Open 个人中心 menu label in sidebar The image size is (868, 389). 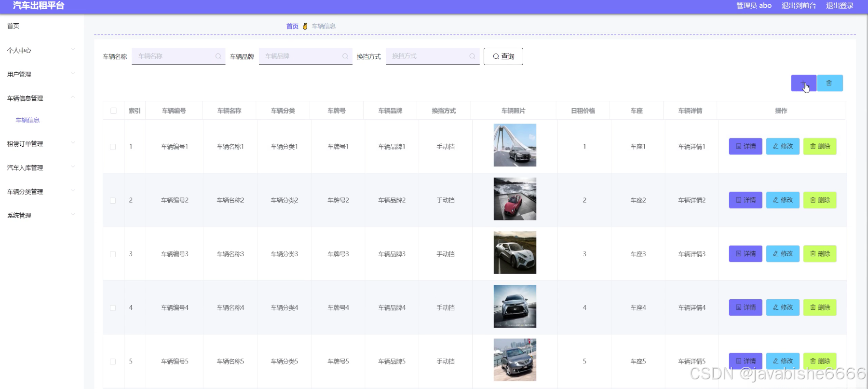tap(19, 50)
